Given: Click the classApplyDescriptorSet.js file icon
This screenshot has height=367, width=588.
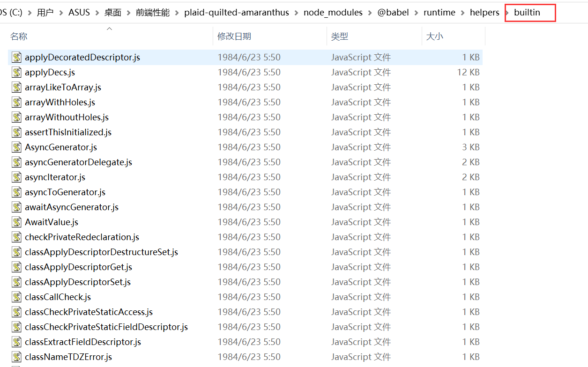Looking at the screenshot, I should pyautogui.click(x=17, y=282).
